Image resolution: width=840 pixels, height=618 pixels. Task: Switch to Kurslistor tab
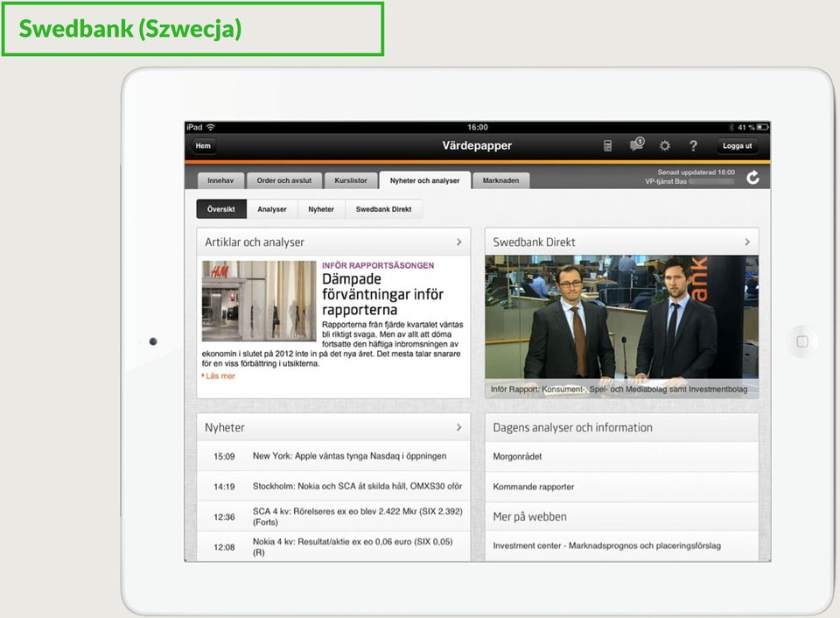(351, 180)
